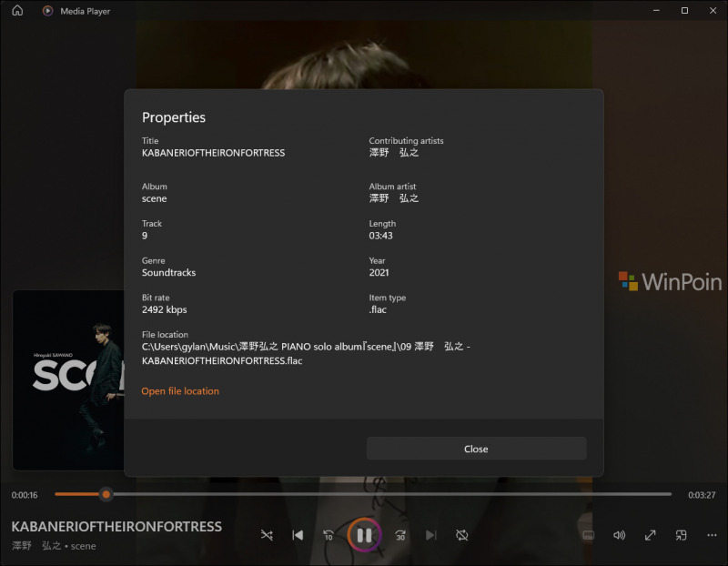Screen dimensions: 728x566
Task: Switch to the mini player view
Action: pos(682,535)
